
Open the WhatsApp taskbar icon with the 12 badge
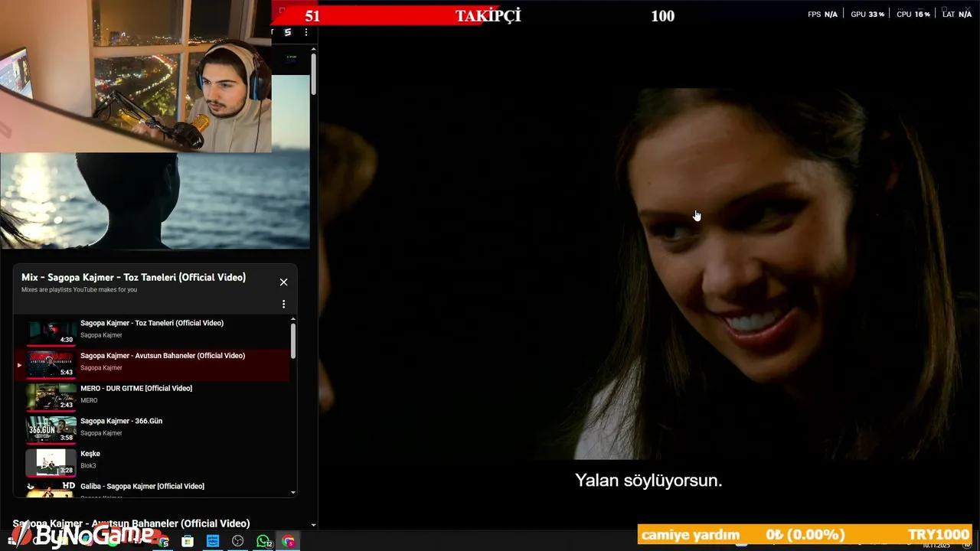263,542
